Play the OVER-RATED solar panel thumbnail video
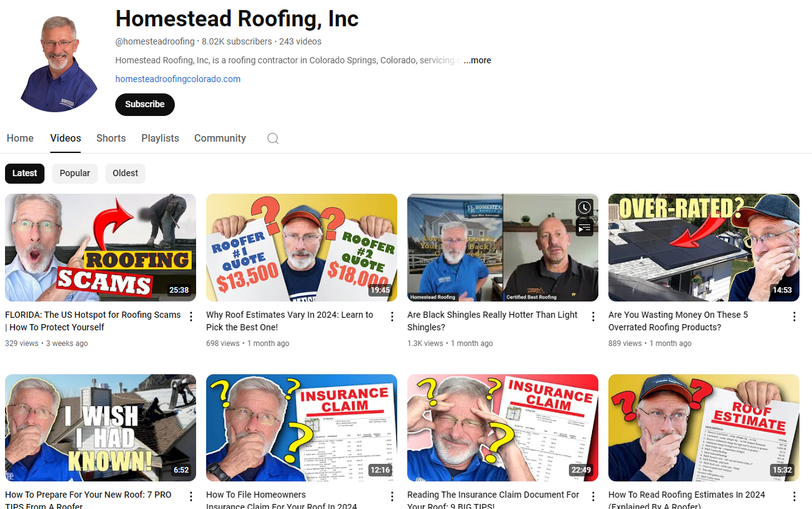The height and width of the screenshot is (509, 812). 704,248
